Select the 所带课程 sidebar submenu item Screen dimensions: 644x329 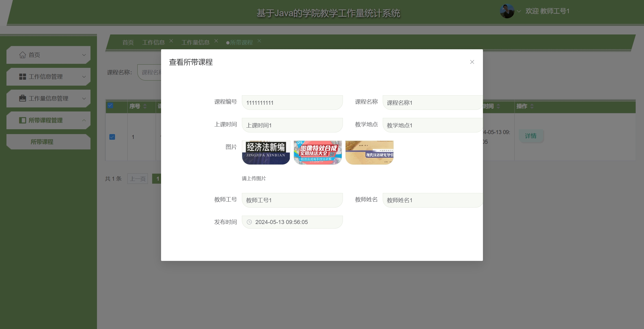(x=42, y=142)
